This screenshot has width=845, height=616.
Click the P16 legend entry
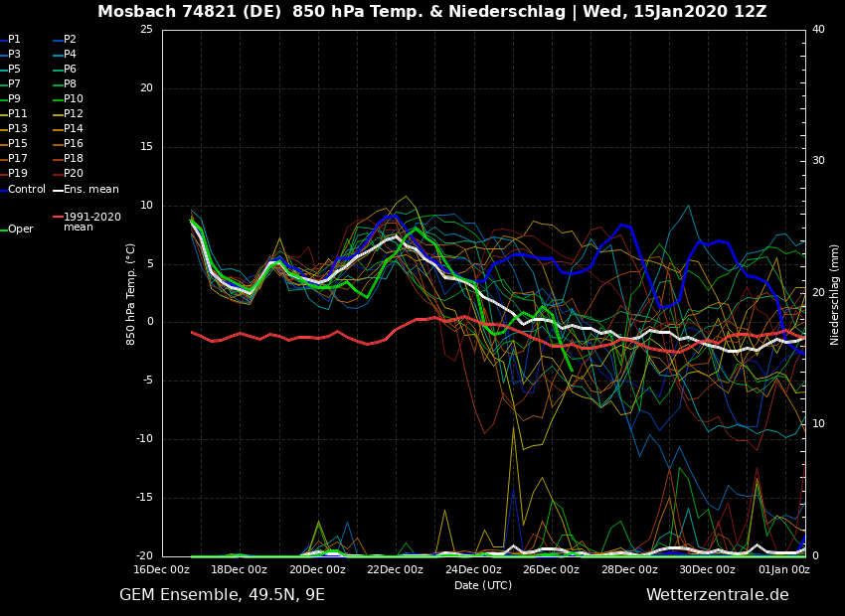[73, 144]
